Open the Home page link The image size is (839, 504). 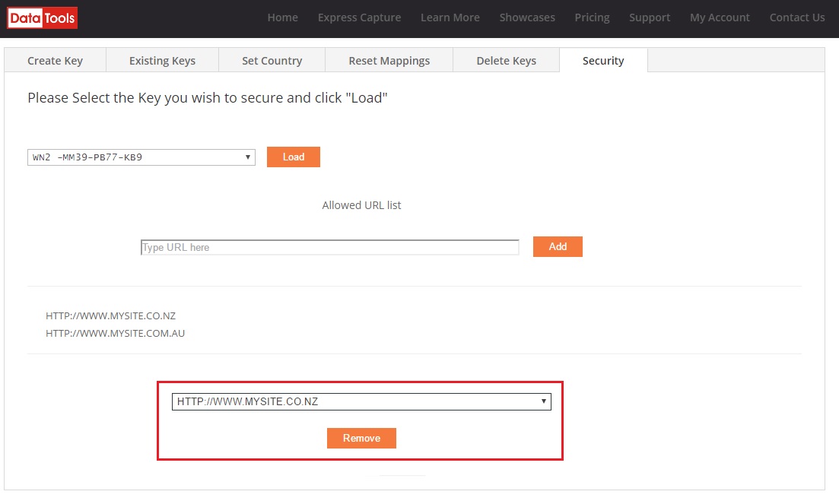tap(282, 17)
